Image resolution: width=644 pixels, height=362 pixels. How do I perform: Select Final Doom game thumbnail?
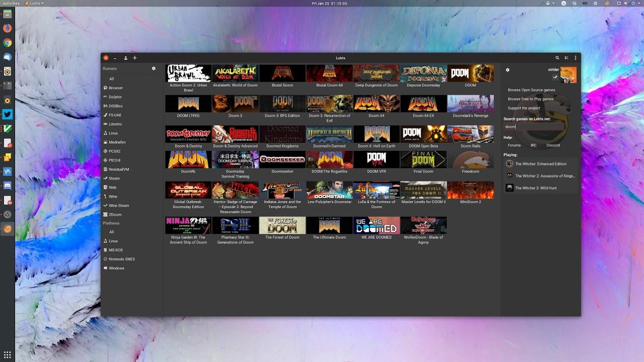(423, 159)
